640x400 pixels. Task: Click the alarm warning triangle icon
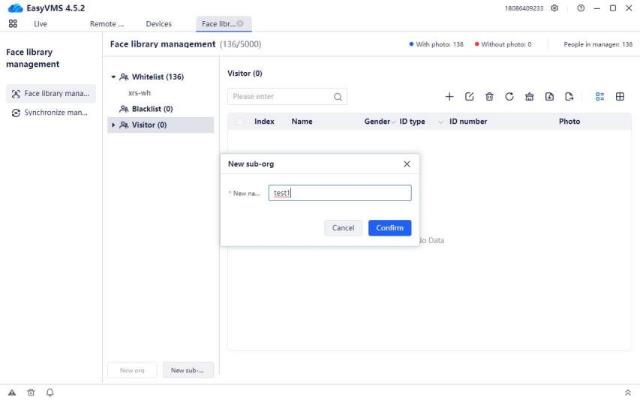click(x=12, y=392)
